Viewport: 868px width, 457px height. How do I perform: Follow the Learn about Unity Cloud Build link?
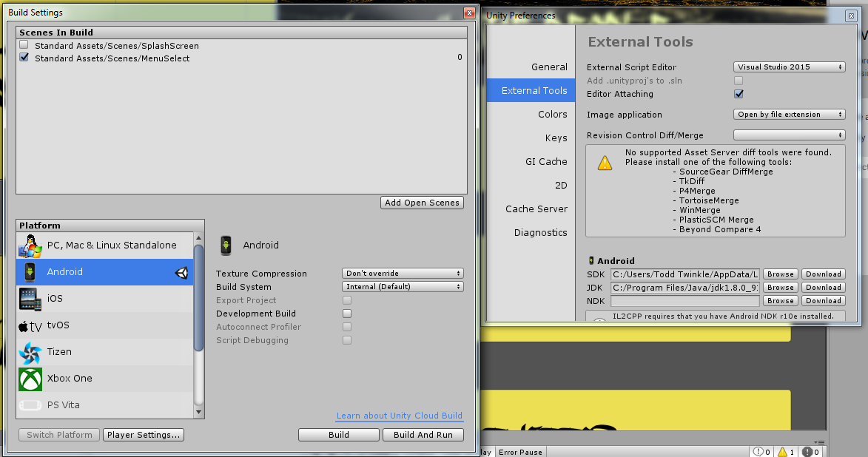(399, 416)
